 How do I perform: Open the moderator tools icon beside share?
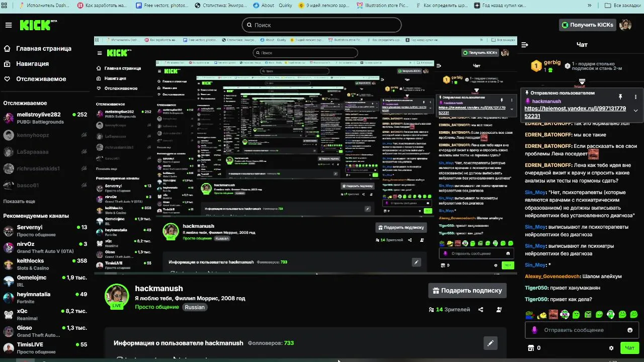[x=499, y=310]
